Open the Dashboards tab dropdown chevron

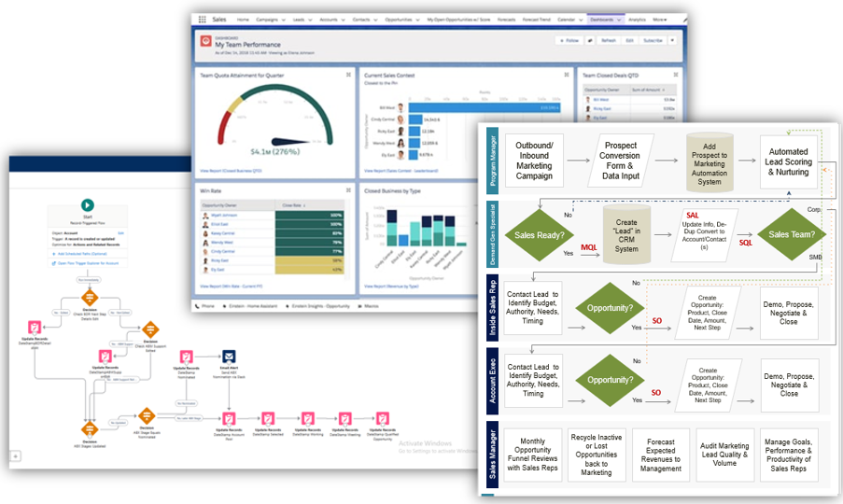pyautogui.click(x=619, y=20)
